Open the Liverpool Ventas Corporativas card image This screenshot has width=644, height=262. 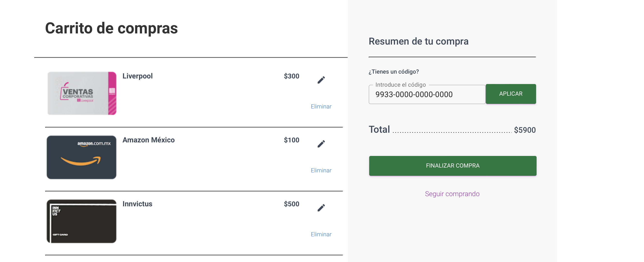[x=82, y=93]
